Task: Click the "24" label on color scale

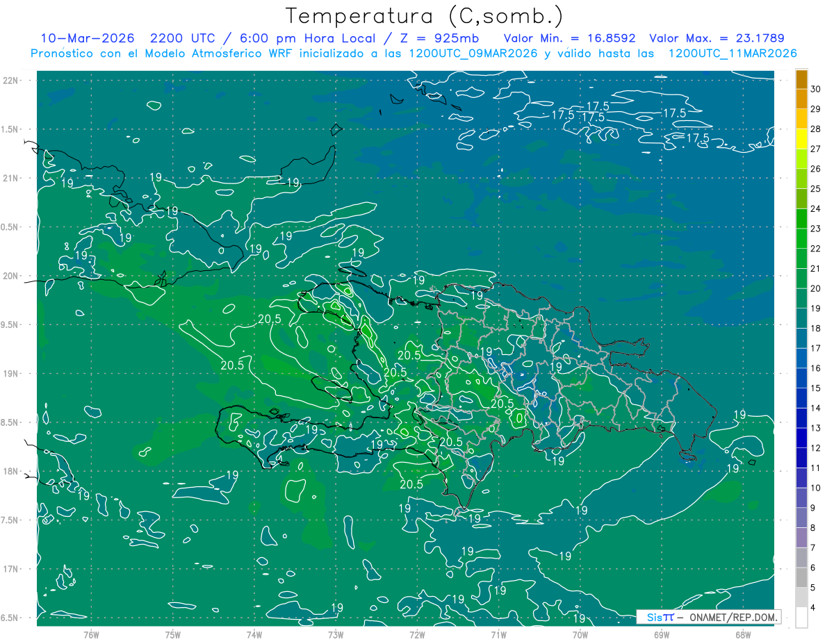Action: tap(816, 208)
